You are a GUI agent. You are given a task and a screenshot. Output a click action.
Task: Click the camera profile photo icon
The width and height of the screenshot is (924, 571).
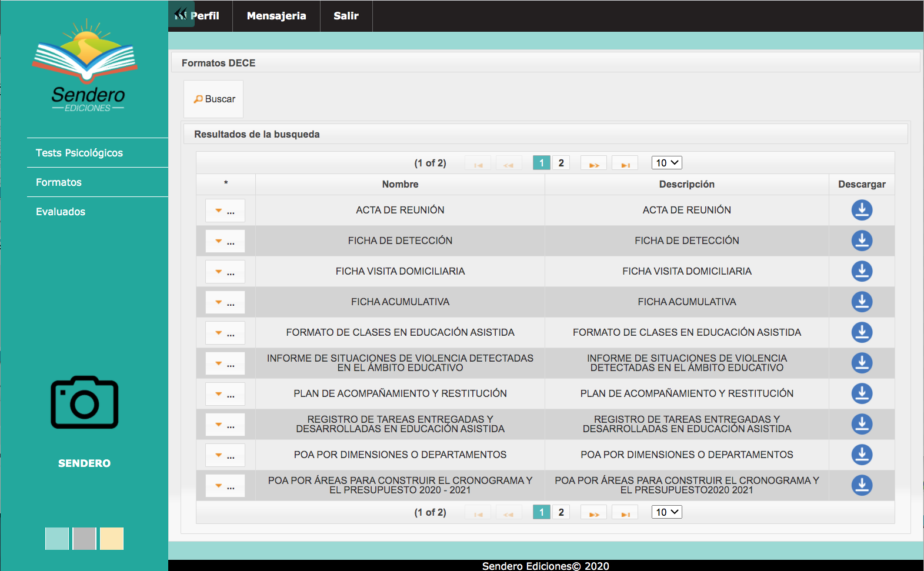[x=85, y=403]
